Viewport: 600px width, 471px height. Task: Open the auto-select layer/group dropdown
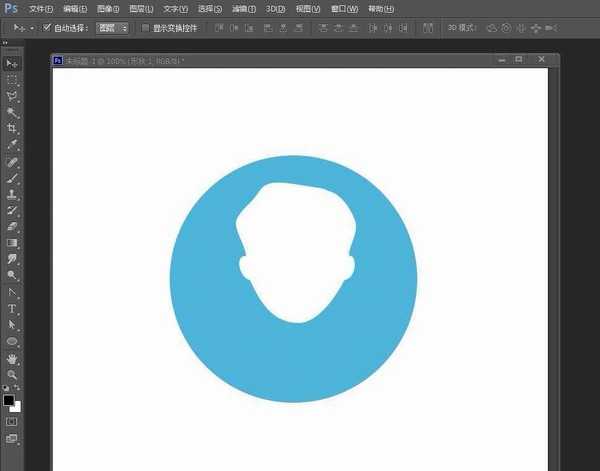[112, 28]
